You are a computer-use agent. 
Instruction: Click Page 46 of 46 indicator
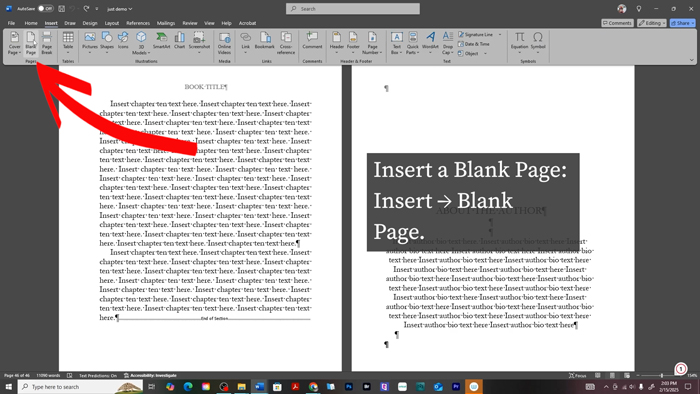coord(17,375)
